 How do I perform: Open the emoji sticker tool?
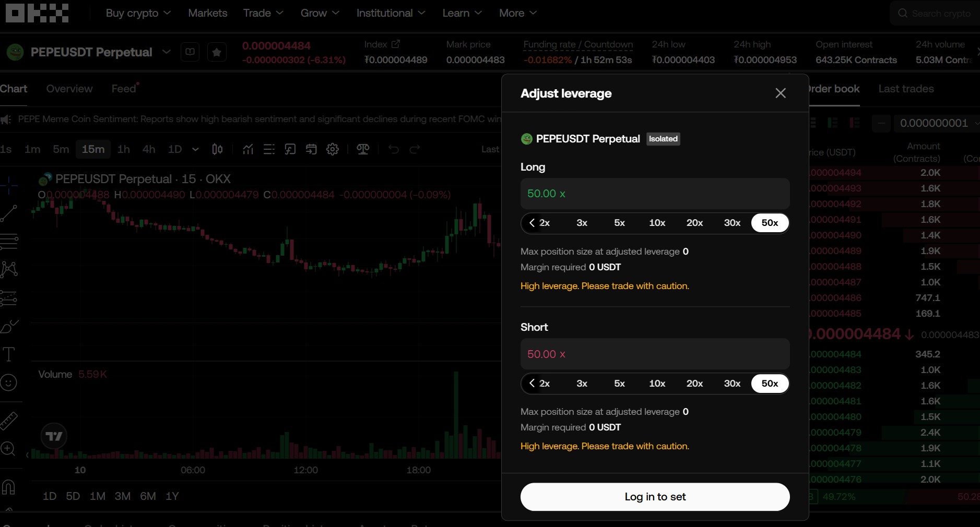point(9,382)
